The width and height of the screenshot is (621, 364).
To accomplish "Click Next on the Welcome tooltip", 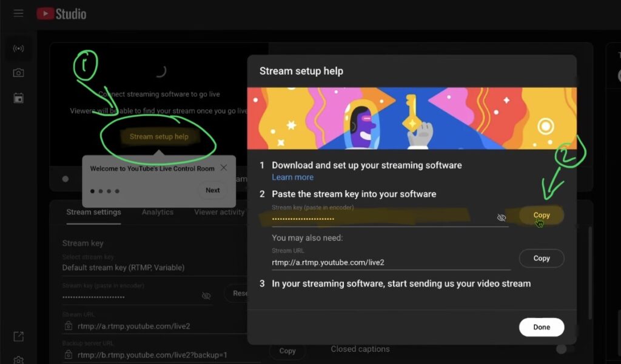I will click(x=212, y=190).
